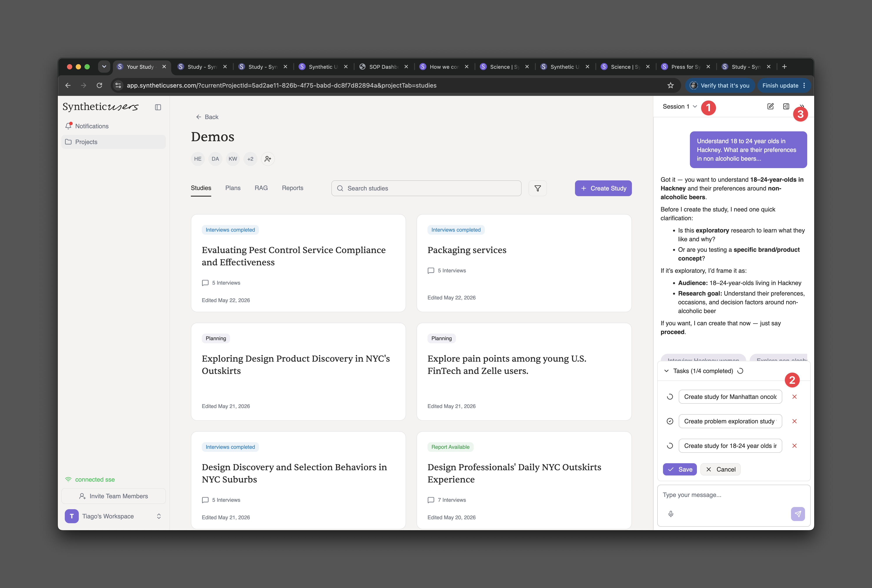Open Projects in the sidebar
872x588 pixels.
pyautogui.click(x=113, y=142)
